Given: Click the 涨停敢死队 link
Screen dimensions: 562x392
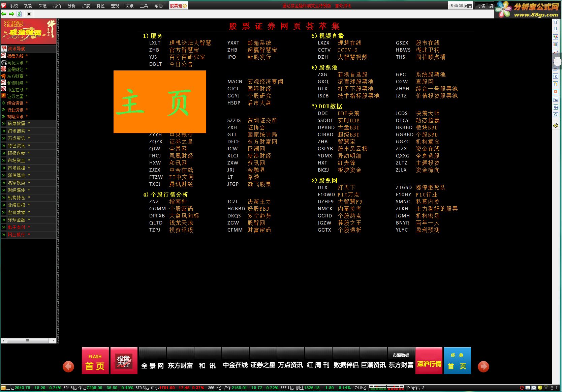Looking at the screenshot, I should [431, 187].
